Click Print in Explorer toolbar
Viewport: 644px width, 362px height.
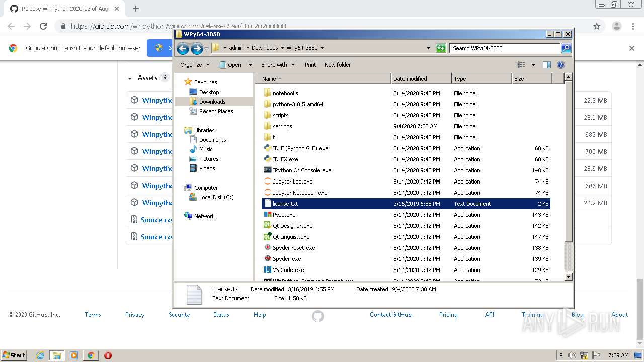pos(310,65)
